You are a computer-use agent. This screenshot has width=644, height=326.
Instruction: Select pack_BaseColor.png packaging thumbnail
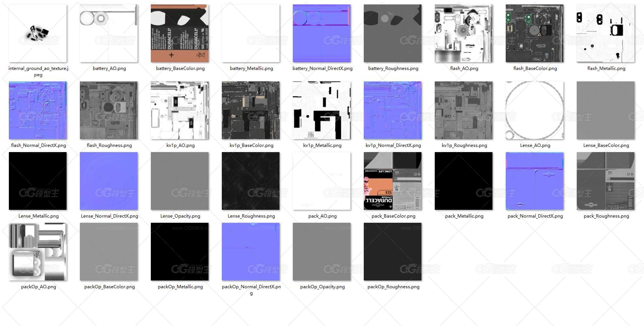[x=393, y=181]
